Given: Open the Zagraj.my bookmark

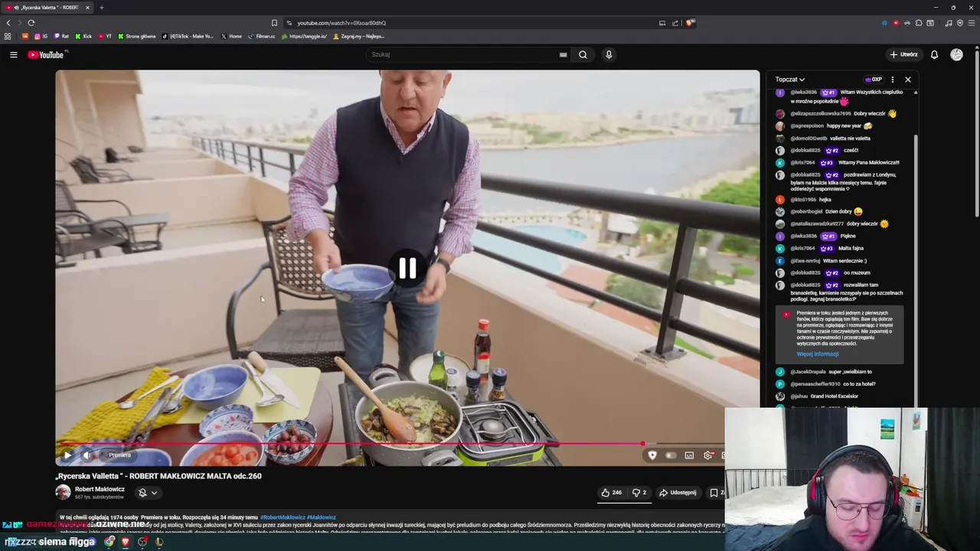Looking at the screenshot, I should click(x=358, y=36).
